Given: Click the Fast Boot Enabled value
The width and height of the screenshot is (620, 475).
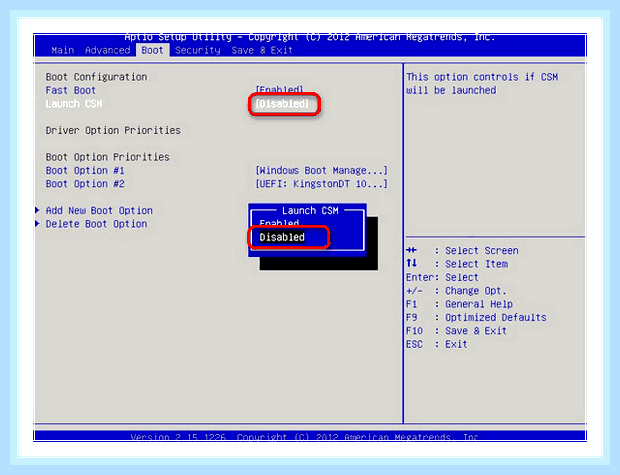Looking at the screenshot, I should 280,90.
